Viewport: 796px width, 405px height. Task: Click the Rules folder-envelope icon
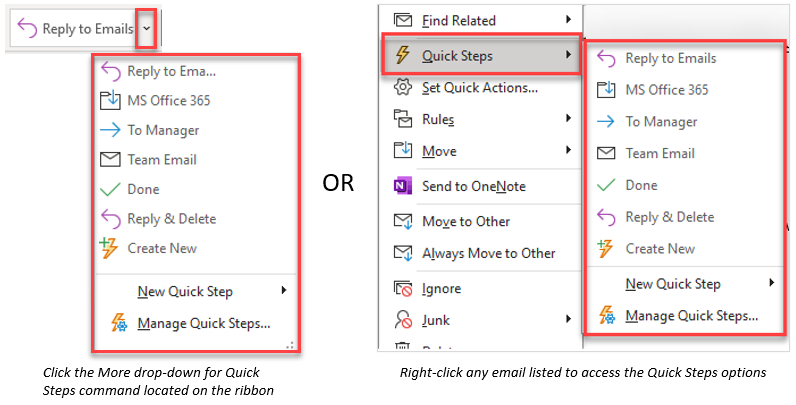click(x=403, y=119)
